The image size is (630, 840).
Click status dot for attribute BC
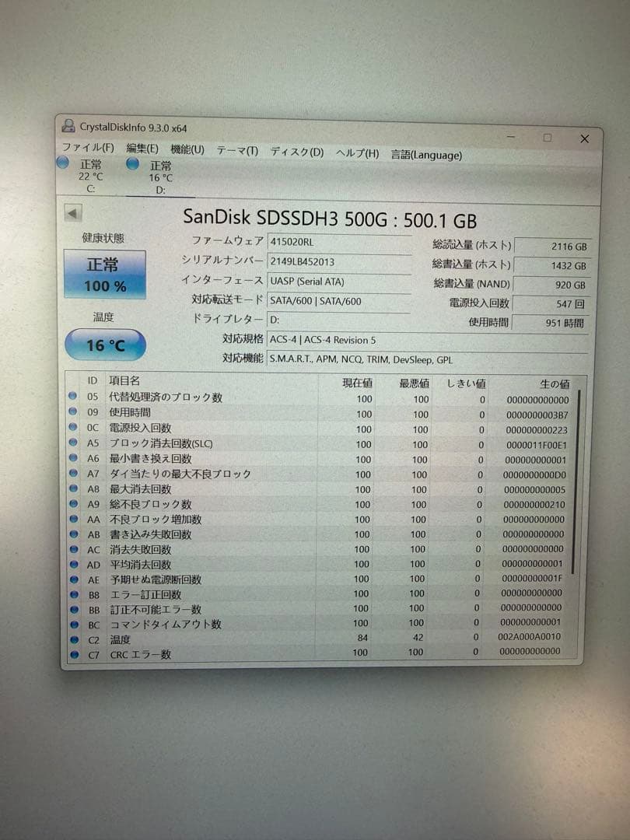click(75, 624)
